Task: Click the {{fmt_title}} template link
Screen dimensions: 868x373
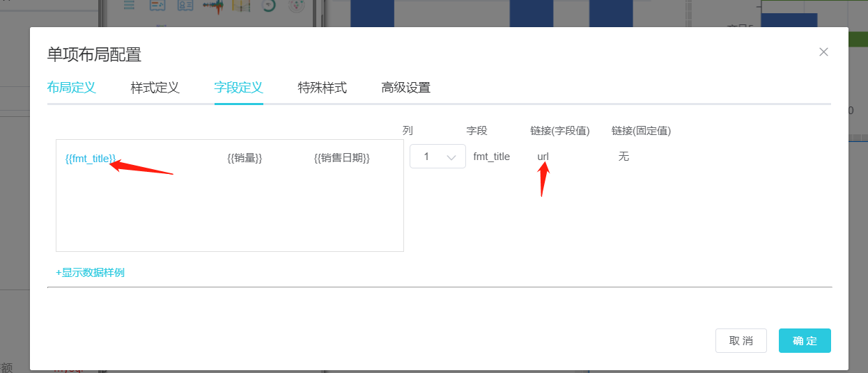Action: point(91,159)
